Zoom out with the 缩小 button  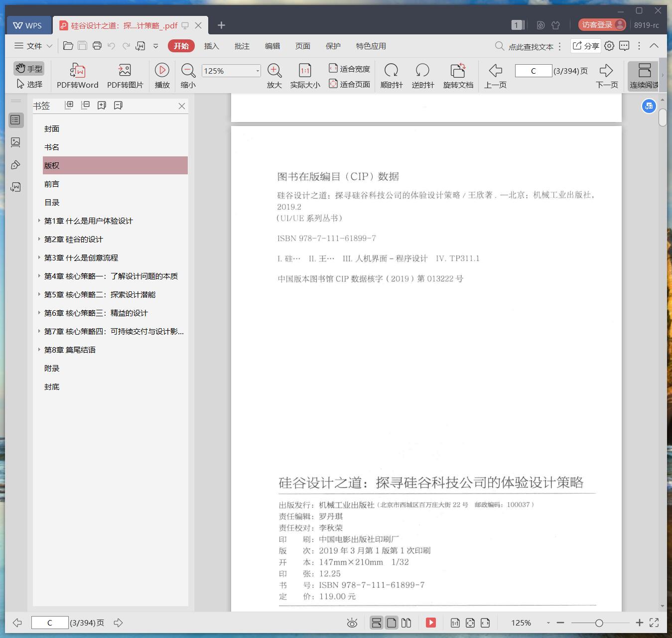188,76
